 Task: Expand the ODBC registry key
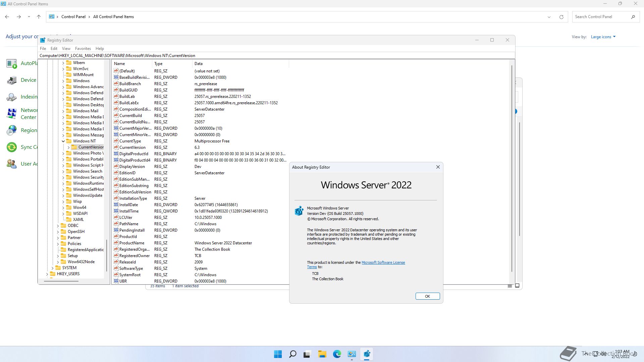coord(58,226)
